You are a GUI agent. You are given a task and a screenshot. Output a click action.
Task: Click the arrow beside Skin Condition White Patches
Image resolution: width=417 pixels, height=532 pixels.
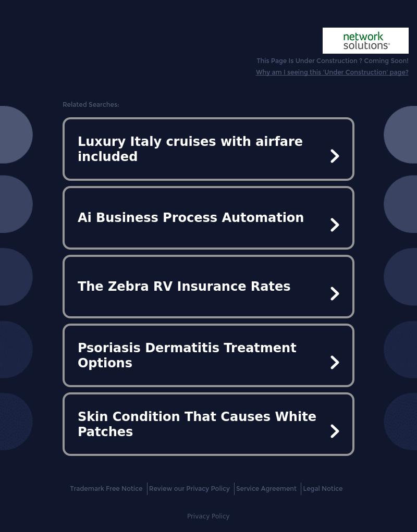click(x=335, y=431)
